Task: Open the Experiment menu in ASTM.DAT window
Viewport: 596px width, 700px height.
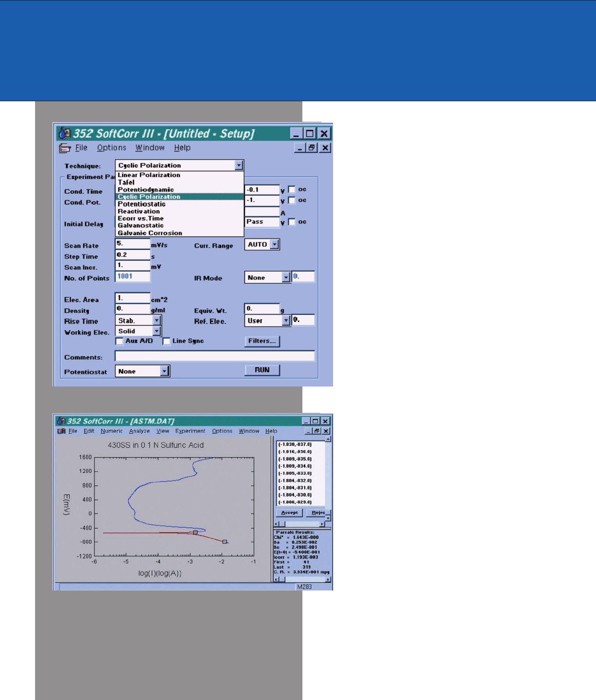Action: (x=190, y=431)
